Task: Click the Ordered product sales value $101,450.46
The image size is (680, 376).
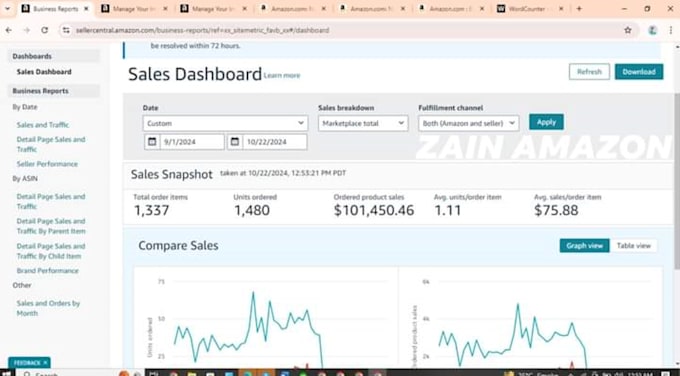Action: 374,210
